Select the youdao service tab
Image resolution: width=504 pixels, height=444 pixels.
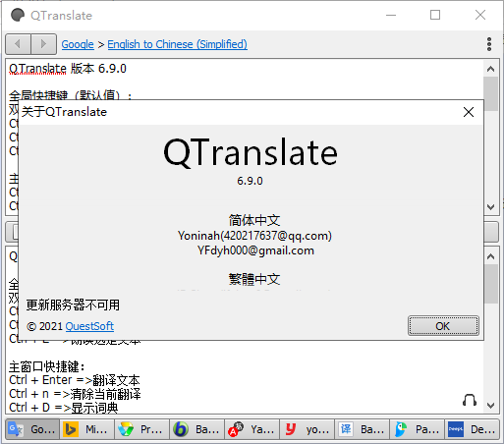[x=307, y=429]
